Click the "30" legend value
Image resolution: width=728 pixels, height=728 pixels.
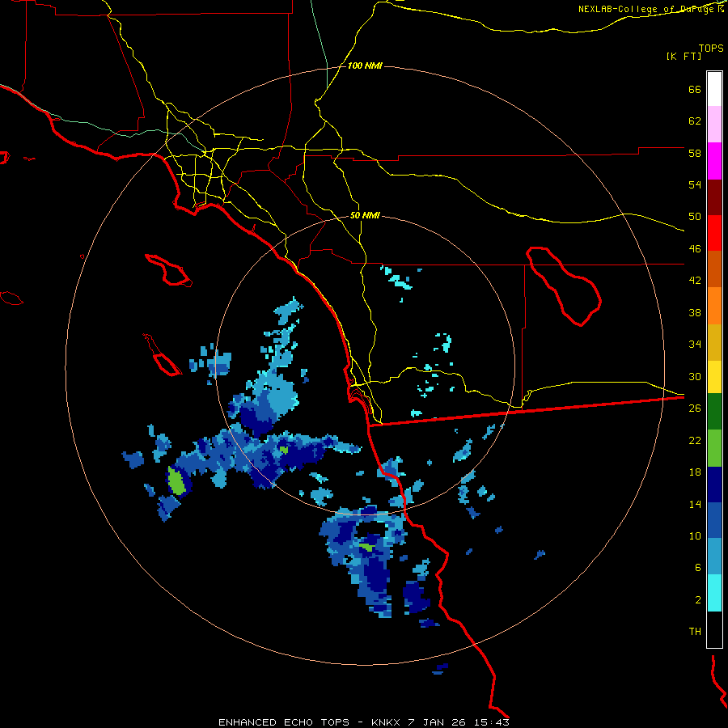(695, 376)
